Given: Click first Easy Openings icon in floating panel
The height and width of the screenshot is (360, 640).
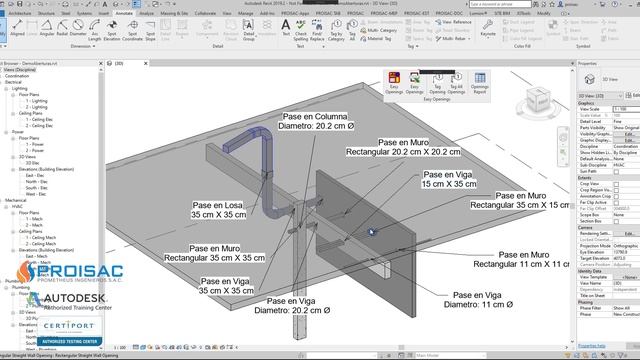Looking at the screenshot, I should tap(394, 83).
